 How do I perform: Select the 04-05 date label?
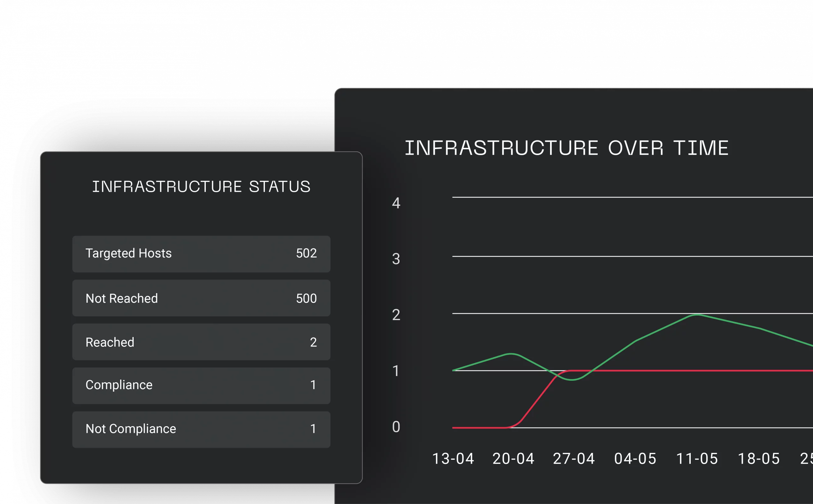(635, 459)
